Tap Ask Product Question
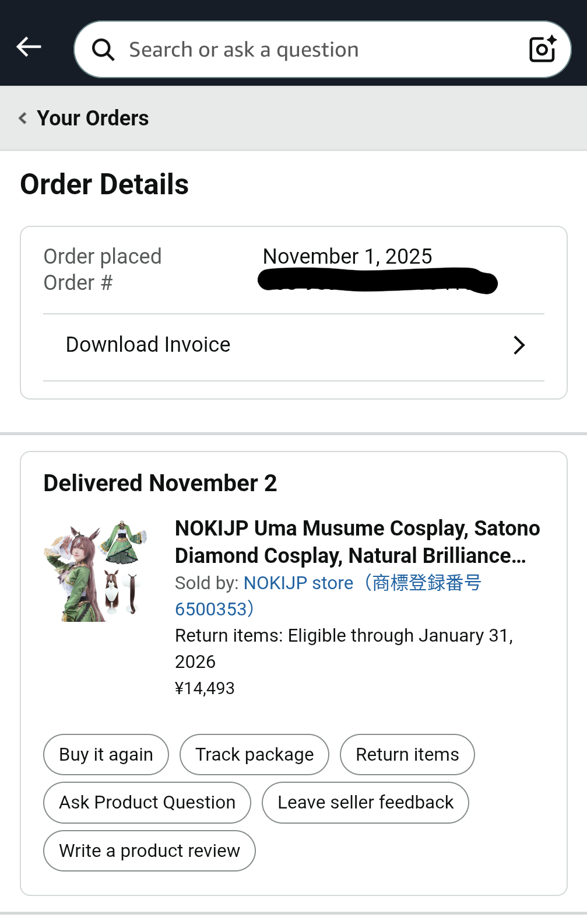587x924 pixels. click(x=147, y=802)
